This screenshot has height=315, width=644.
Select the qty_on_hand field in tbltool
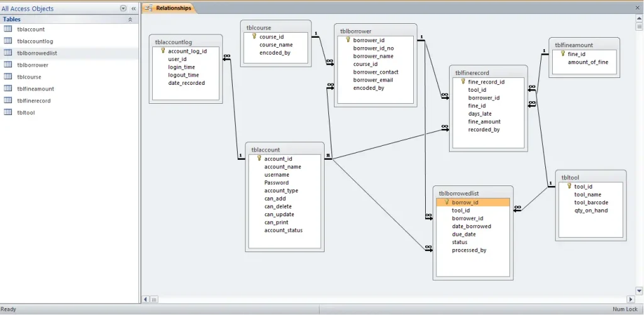tap(591, 211)
